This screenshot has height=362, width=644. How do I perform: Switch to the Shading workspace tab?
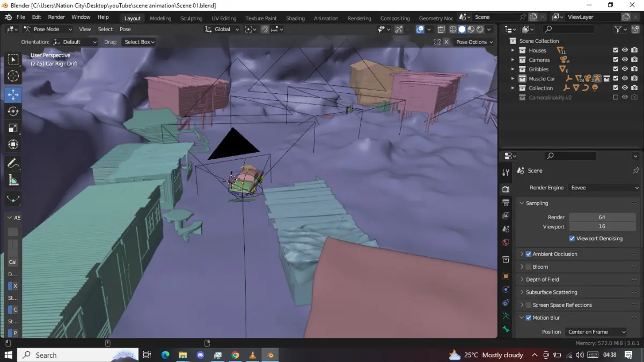pos(295,18)
